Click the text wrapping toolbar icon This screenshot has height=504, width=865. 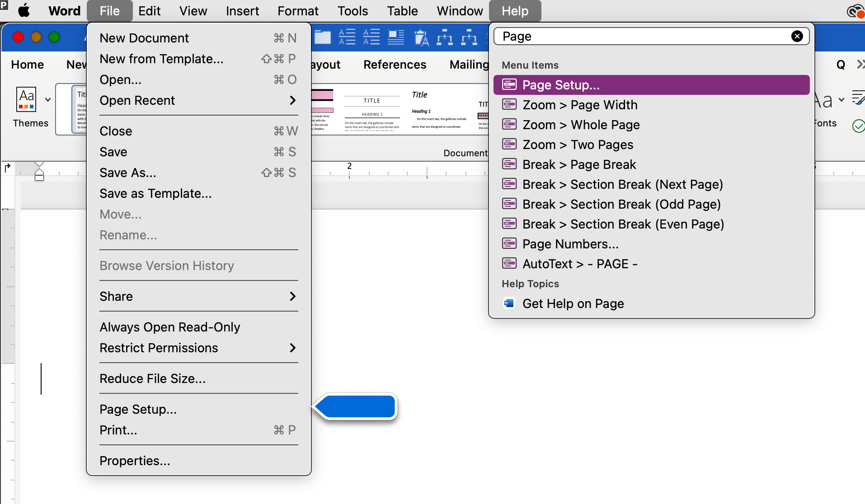396,37
